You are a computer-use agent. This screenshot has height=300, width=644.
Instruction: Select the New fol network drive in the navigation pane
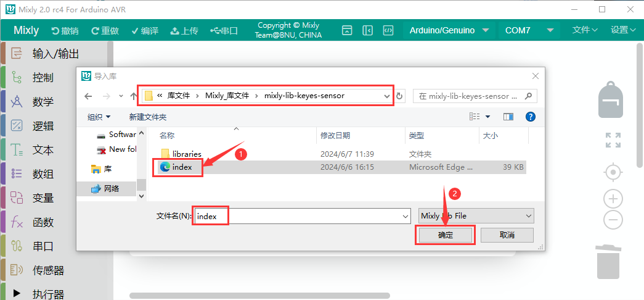pos(116,149)
